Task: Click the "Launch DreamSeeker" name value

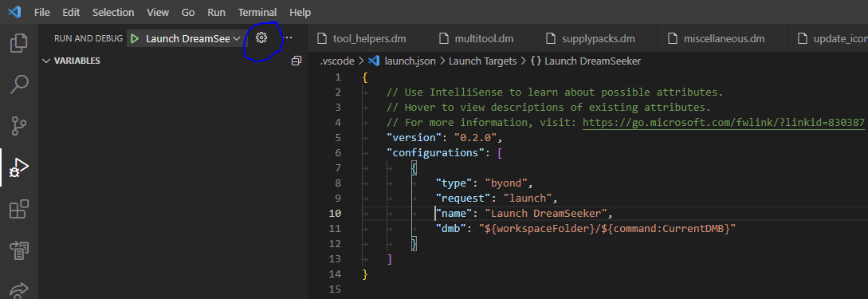Action: click(546, 213)
